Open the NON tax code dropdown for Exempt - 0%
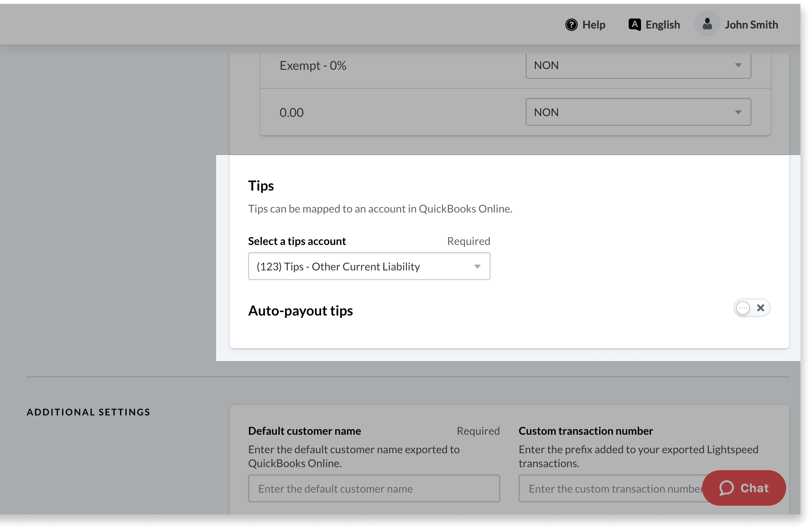This screenshot has width=812, height=530. click(x=638, y=65)
